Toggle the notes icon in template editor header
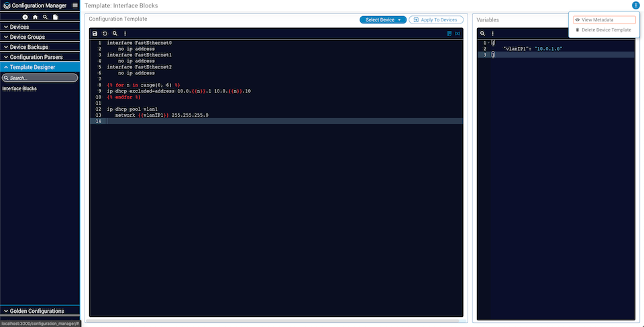644x327 pixels. click(449, 33)
